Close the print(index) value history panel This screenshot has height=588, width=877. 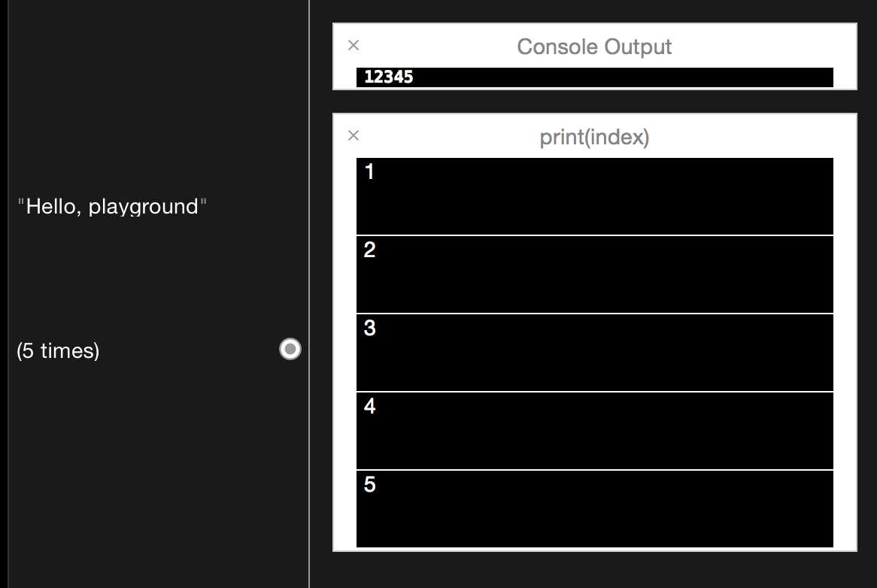coord(354,135)
